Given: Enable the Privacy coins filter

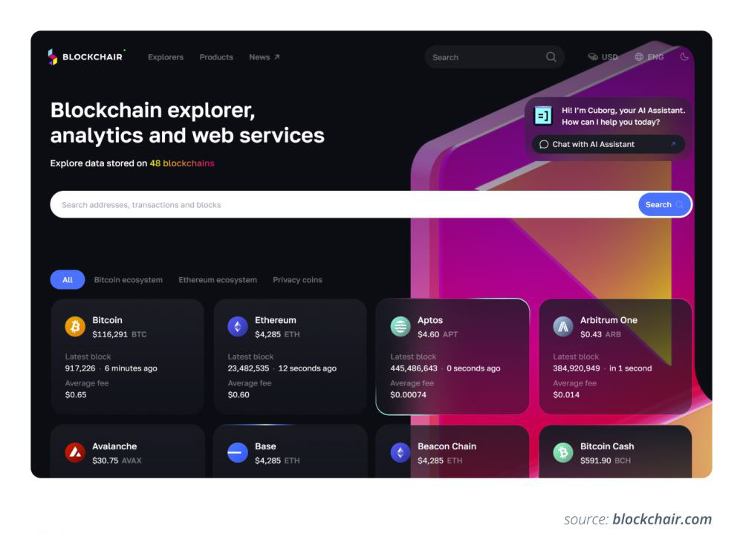Looking at the screenshot, I should 297,280.
